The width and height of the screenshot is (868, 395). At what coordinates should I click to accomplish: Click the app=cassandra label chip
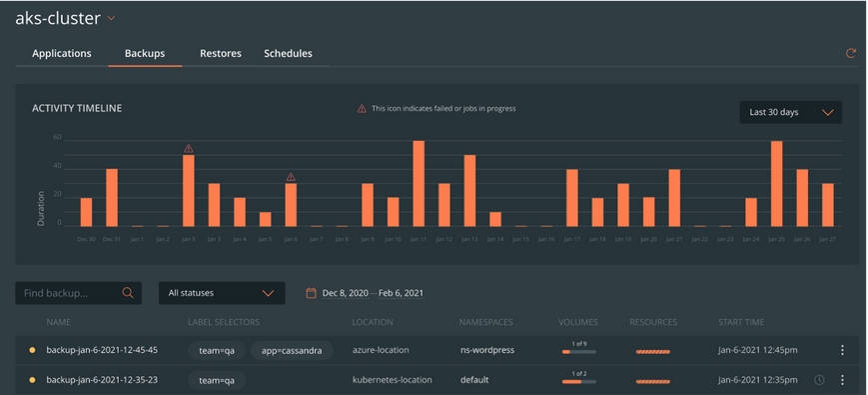tap(292, 350)
